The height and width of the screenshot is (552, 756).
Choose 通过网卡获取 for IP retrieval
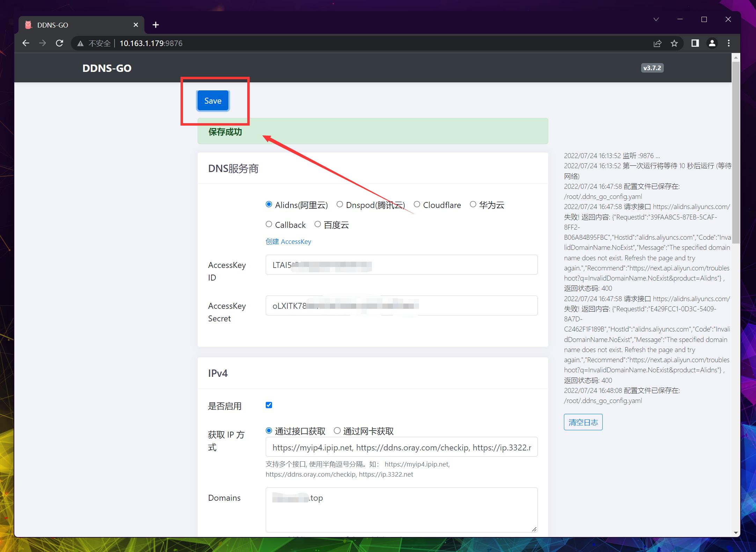[337, 431]
